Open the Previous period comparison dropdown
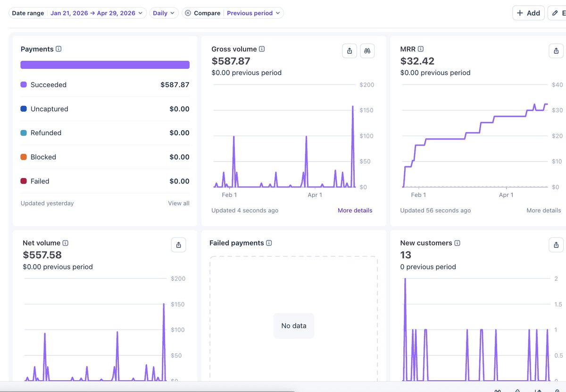 point(253,13)
